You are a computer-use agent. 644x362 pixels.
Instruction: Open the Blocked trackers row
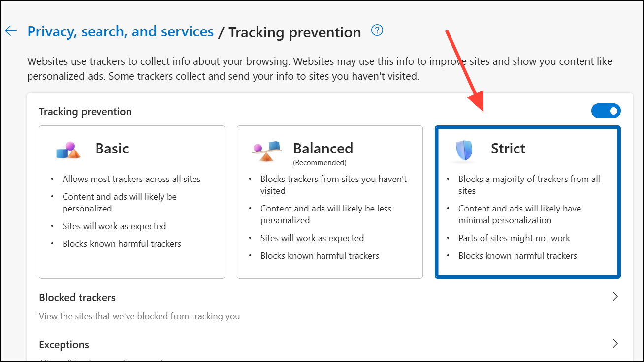[330, 306]
